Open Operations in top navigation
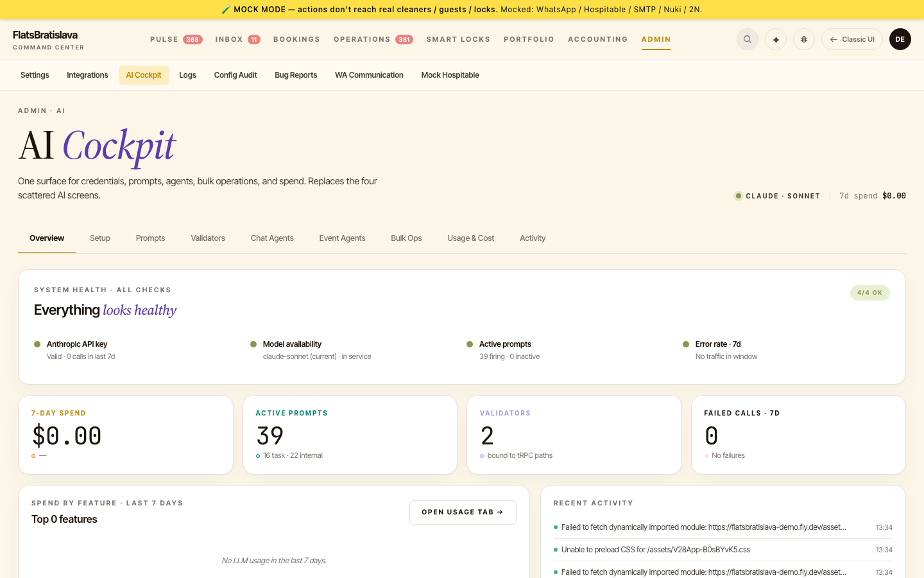924x578 pixels. (x=362, y=40)
